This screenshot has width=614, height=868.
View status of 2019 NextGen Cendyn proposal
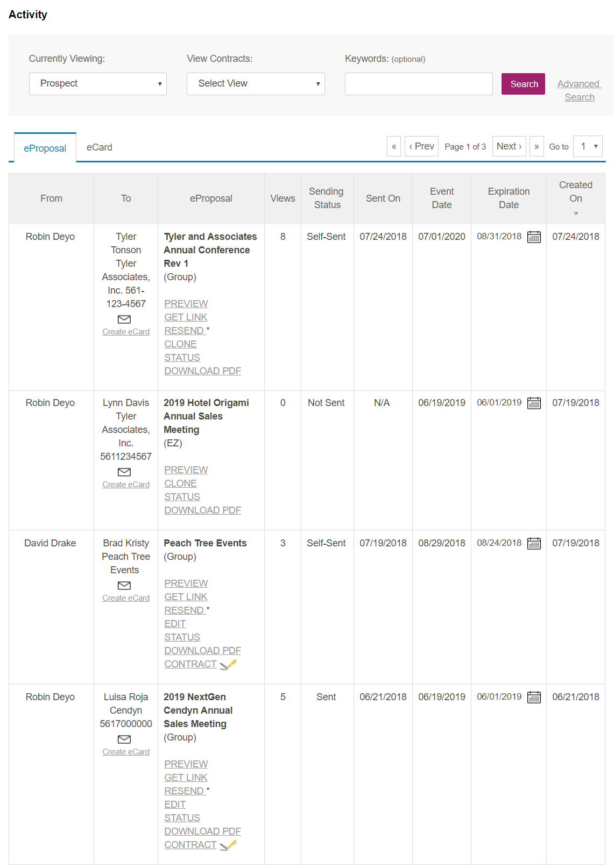pyautogui.click(x=182, y=818)
